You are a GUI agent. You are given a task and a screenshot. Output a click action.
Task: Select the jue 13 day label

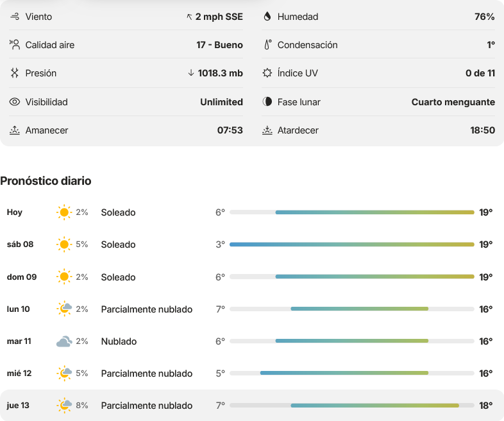pos(18,406)
